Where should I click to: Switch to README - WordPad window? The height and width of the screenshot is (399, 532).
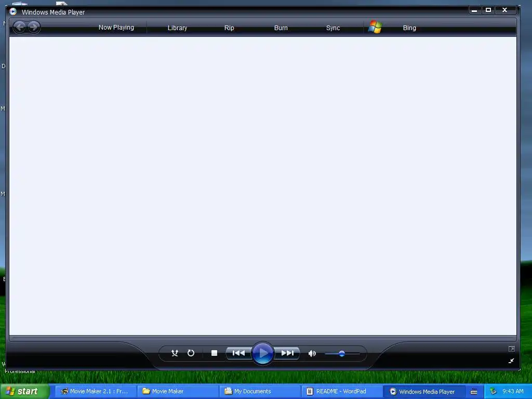pos(342,391)
